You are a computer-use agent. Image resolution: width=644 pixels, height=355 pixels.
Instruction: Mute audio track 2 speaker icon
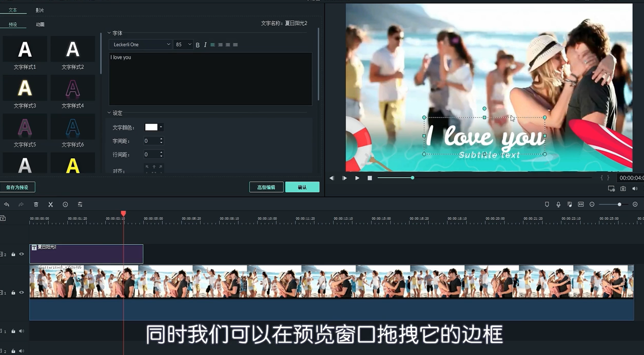22,351
